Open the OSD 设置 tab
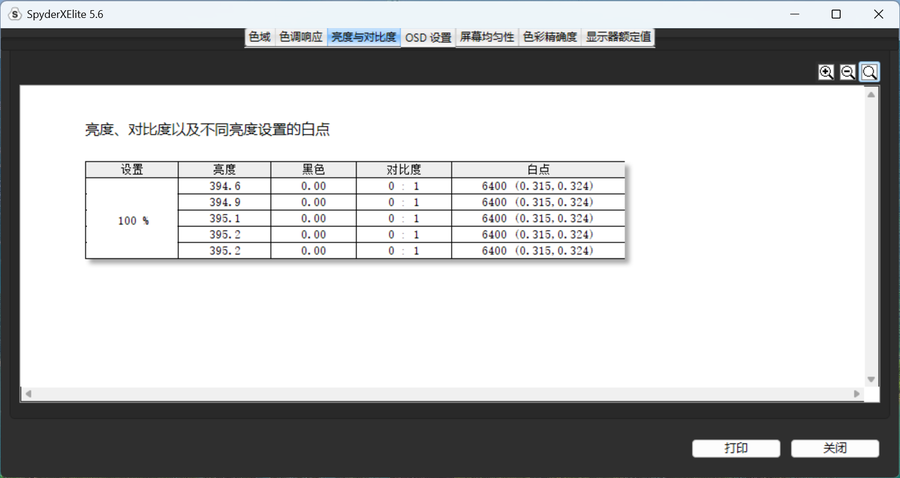This screenshot has width=900, height=478. (x=428, y=38)
